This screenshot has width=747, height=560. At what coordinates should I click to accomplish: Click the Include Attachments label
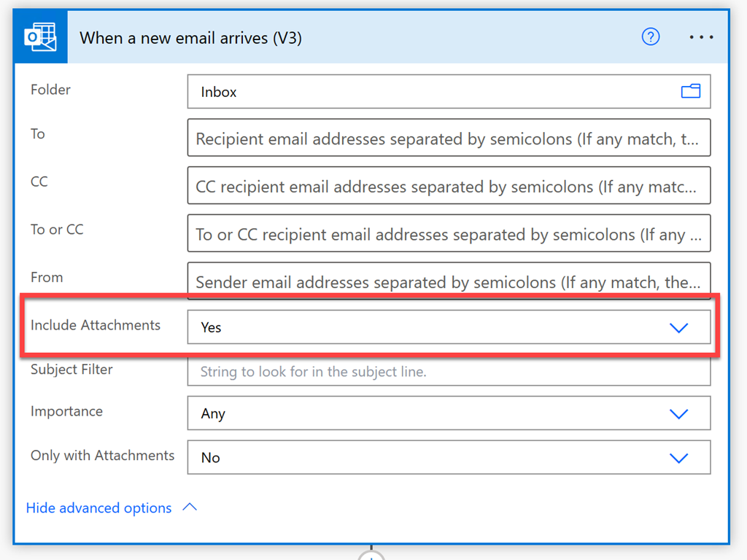coord(96,325)
